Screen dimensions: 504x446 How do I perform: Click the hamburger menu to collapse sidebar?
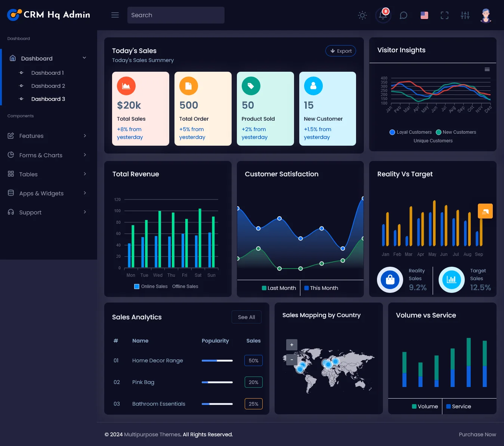click(115, 15)
